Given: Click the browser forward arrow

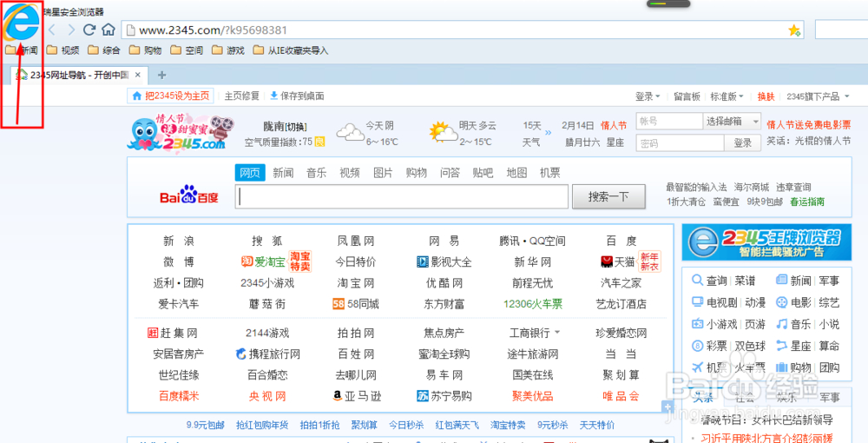Looking at the screenshot, I should coord(71,30).
